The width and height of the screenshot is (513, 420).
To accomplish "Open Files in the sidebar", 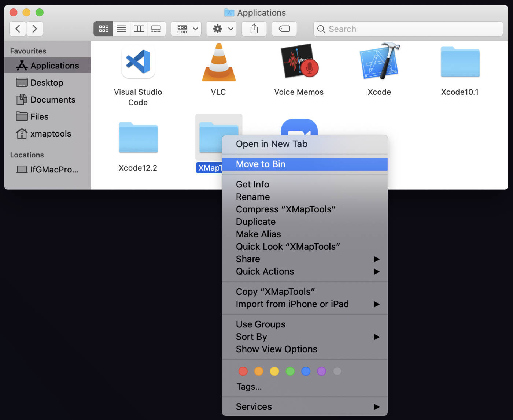I will 48,116.
